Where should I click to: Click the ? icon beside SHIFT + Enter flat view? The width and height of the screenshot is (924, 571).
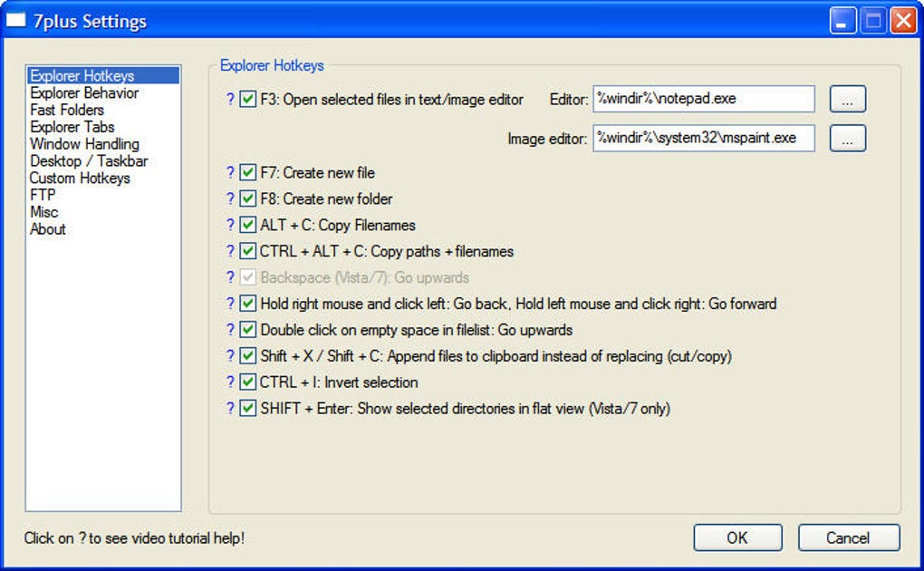pyautogui.click(x=230, y=409)
